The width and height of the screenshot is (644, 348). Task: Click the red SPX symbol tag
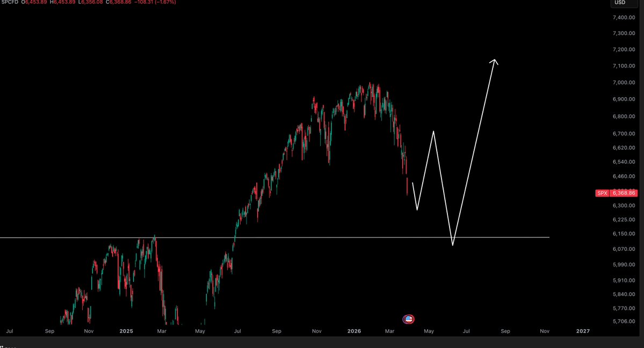coord(602,193)
